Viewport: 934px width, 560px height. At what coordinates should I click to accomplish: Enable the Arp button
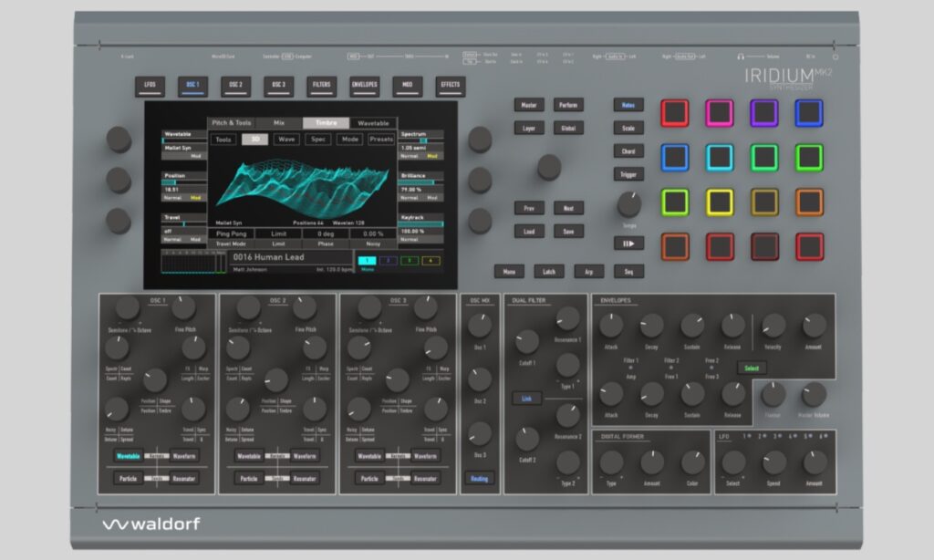[588, 272]
